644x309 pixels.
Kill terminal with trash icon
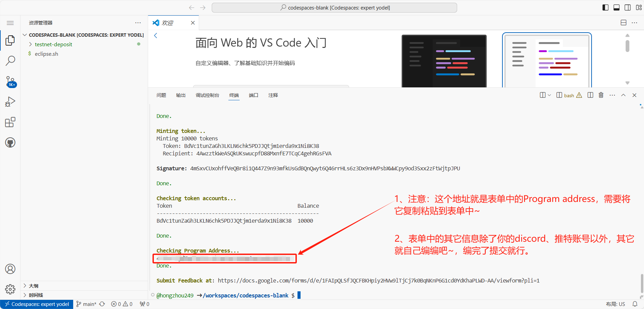(601, 95)
